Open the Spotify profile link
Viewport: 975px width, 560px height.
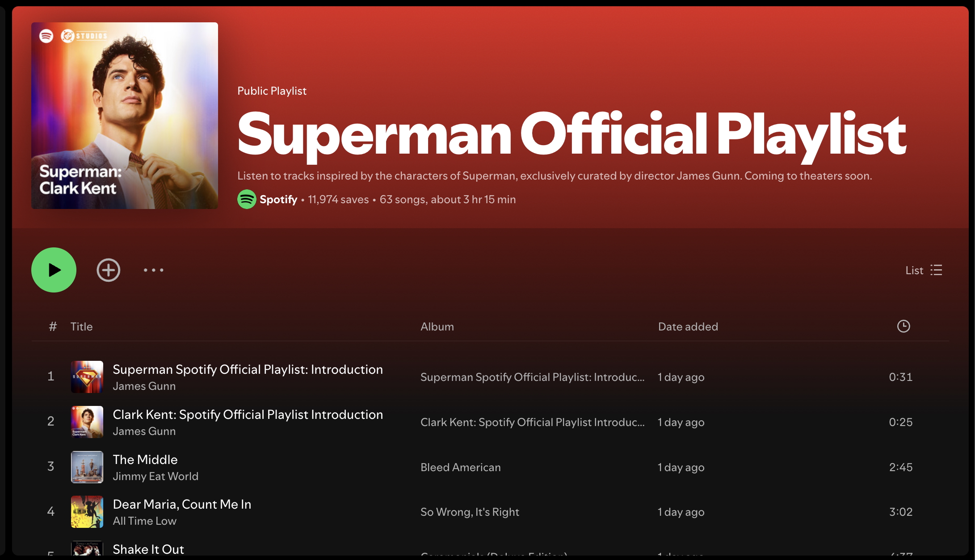278,199
